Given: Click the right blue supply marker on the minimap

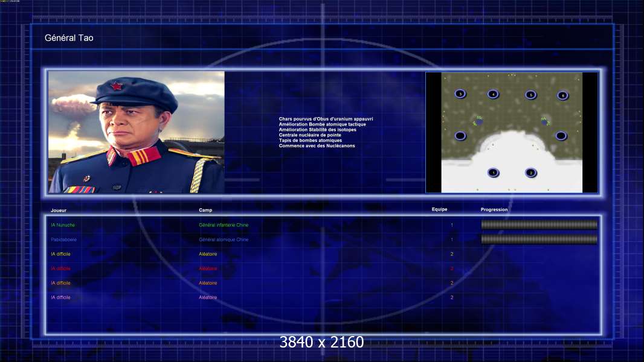Looking at the screenshot, I should click(x=544, y=121).
